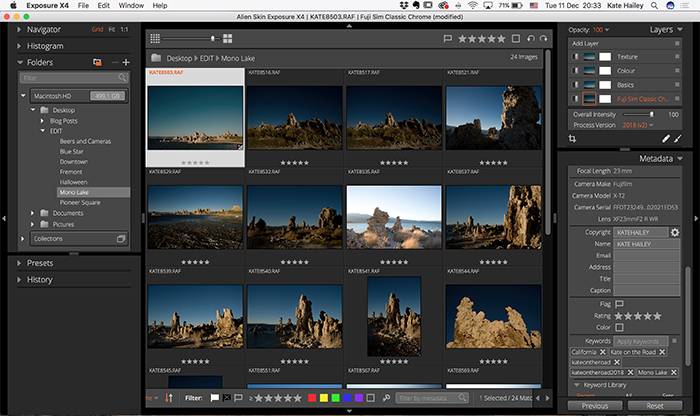This screenshot has height=416, width=700.
Task: Open the Help menu
Action: click(160, 5)
